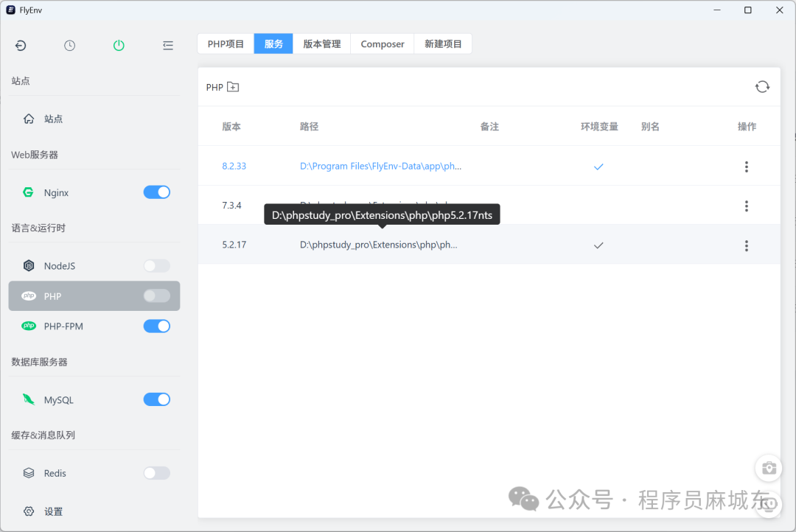Open the FlyEnv-Data path link for 8.2.33
Screen dimensions: 796x532
[x=381, y=166]
